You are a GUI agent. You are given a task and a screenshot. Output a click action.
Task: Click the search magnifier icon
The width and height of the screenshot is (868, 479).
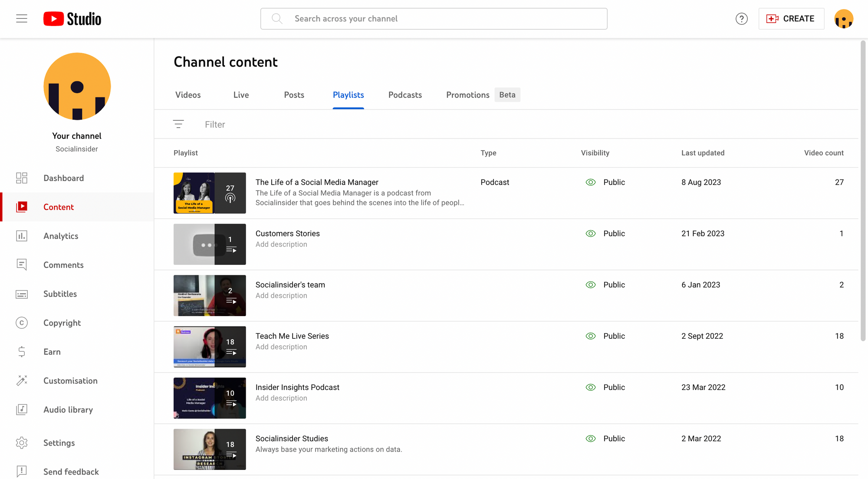tap(277, 19)
